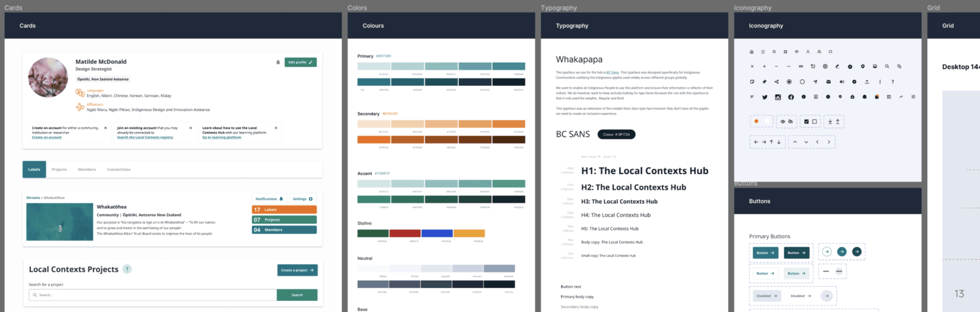The height and width of the screenshot is (312, 980).
Task: Click the Edit profile button
Action: tap(300, 62)
